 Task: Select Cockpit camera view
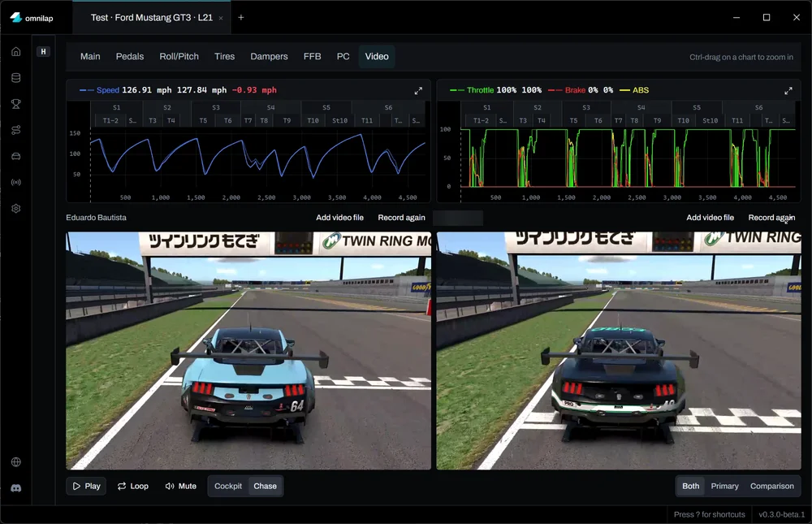pos(228,486)
